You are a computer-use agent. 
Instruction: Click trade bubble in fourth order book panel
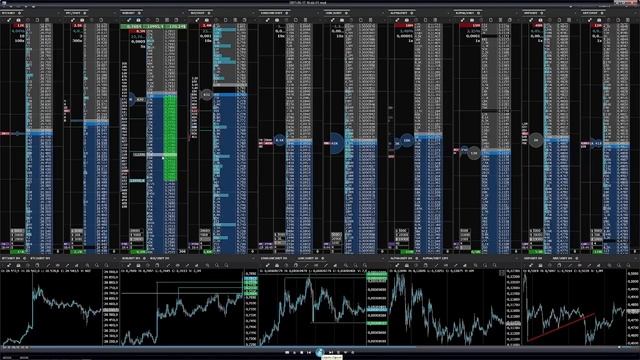coord(207,95)
